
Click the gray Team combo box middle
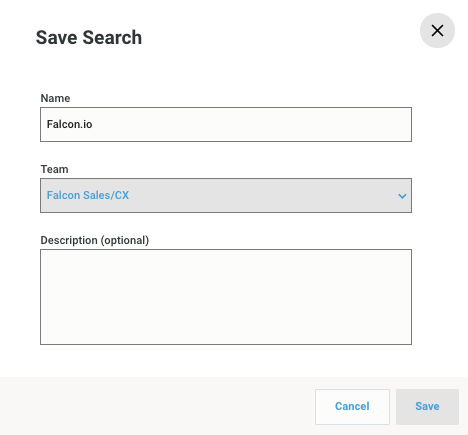[x=226, y=195]
